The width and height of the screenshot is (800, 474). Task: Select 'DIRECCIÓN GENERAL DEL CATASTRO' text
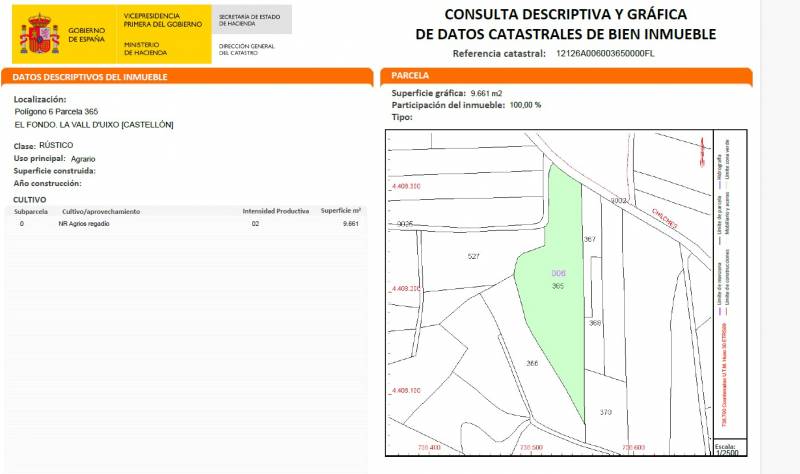coord(247,49)
